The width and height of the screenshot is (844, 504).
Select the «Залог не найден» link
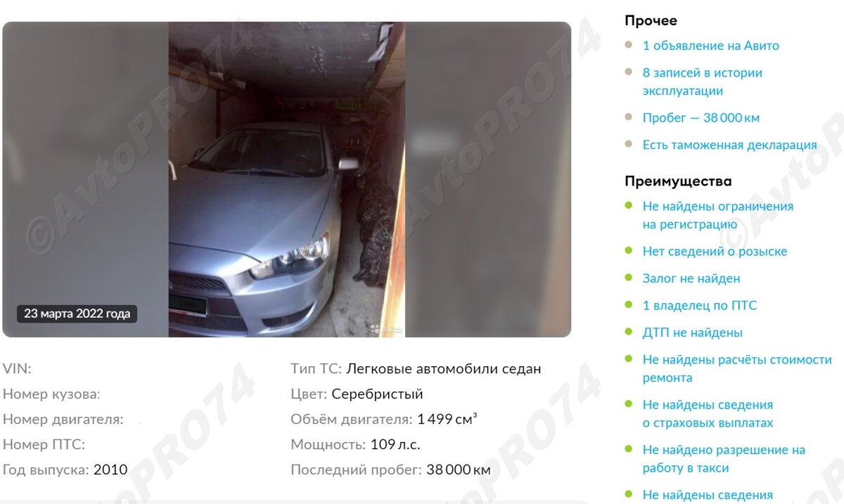point(691,278)
